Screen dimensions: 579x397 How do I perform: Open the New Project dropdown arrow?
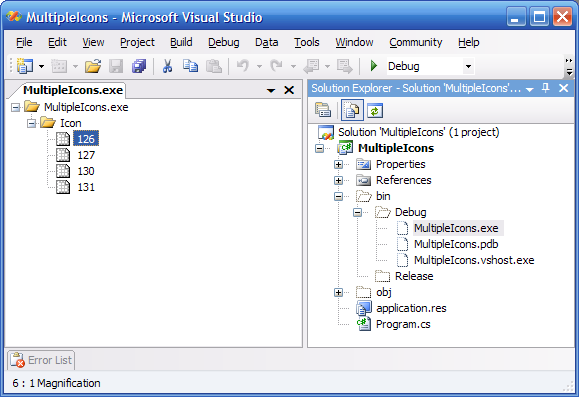(x=41, y=66)
